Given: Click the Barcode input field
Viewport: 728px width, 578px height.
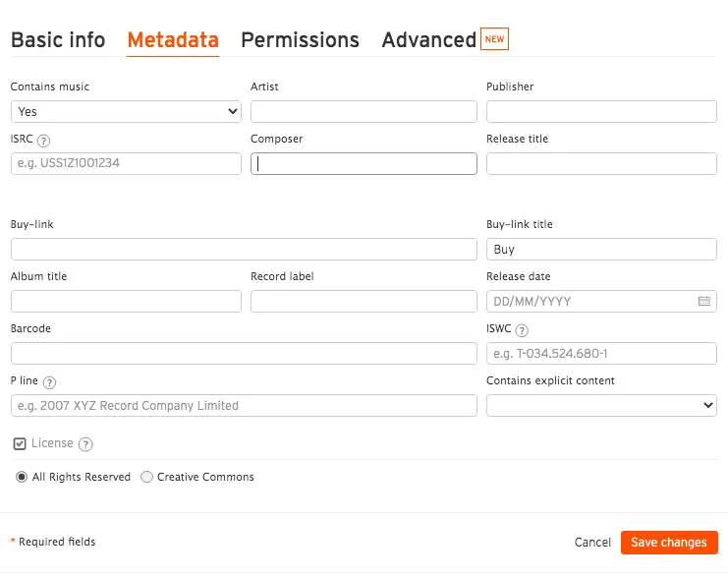Looking at the screenshot, I should coord(244,354).
